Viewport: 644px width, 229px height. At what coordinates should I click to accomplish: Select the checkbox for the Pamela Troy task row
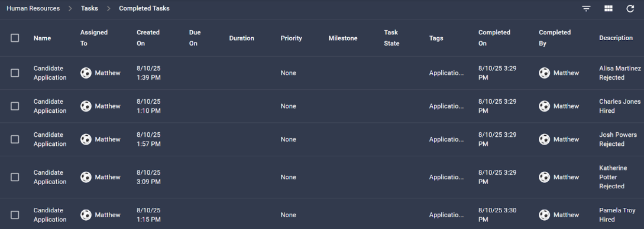pos(15,215)
